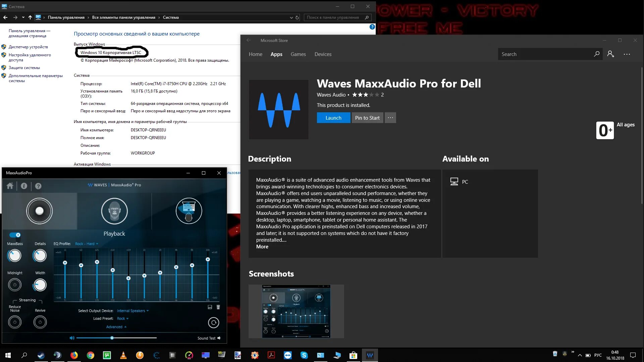The image size is (644, 362).
Task: Click the Pin to Start button
Action: tap(367, 118)
